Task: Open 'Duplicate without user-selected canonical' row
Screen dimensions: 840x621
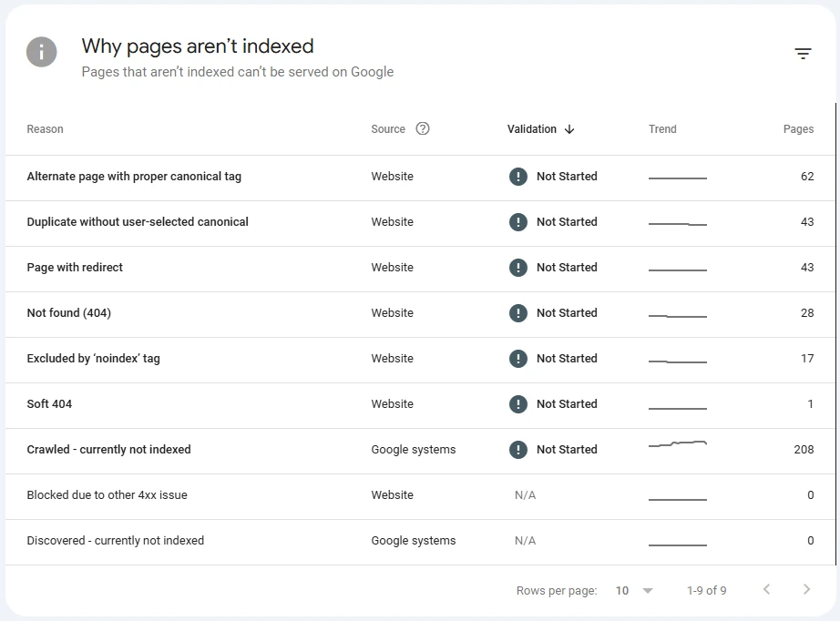Action: (x=420, y=224)
